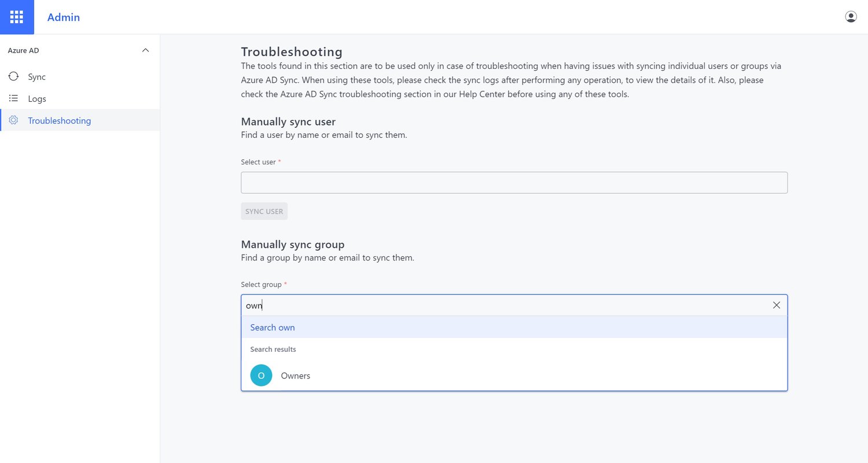Collapse the Azure AD sidebar section
The width and height of the screenshot is (868, 463).
146,50
